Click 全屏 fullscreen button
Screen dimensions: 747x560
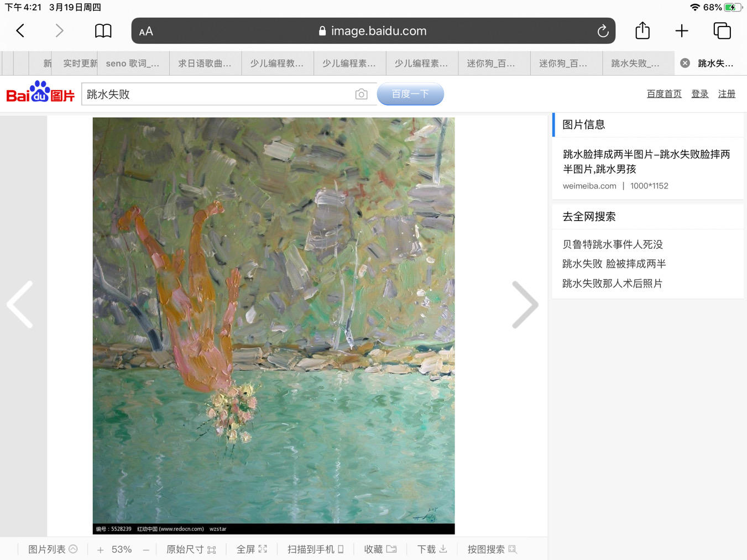(x=252, y=549)
